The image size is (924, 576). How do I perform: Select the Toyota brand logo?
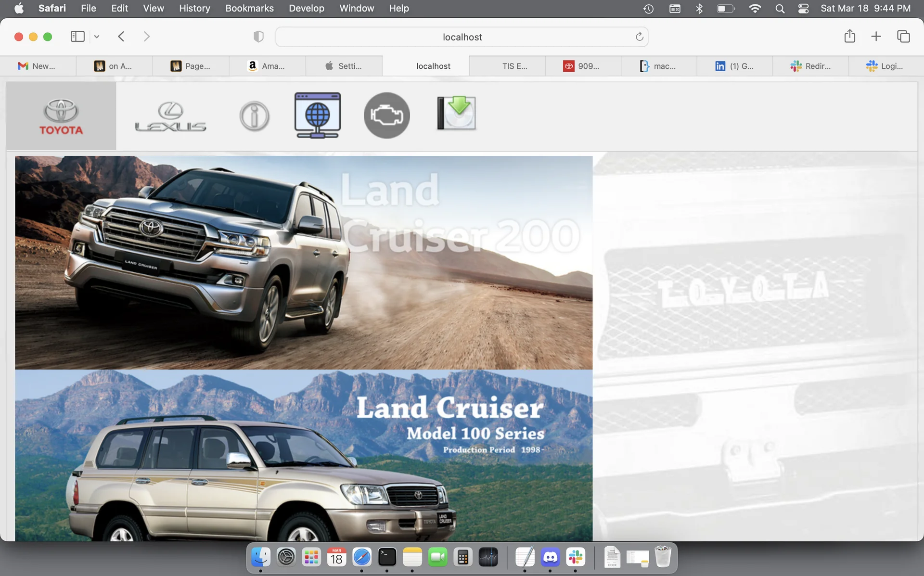[61, 116]
